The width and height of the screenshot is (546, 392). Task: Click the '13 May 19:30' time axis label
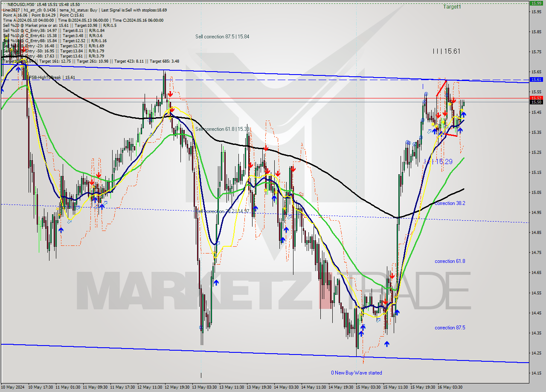259,387
